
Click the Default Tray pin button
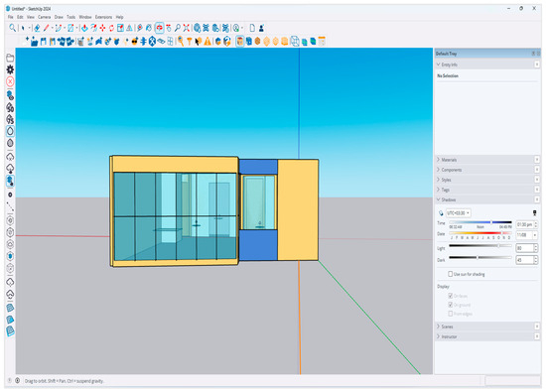coord(533,54)
